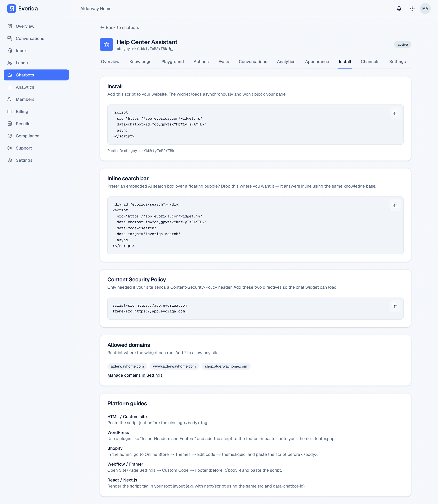Click the shop.alderwayhome.com domain chip
Screen dimensions: 438x504
(226, 366)
